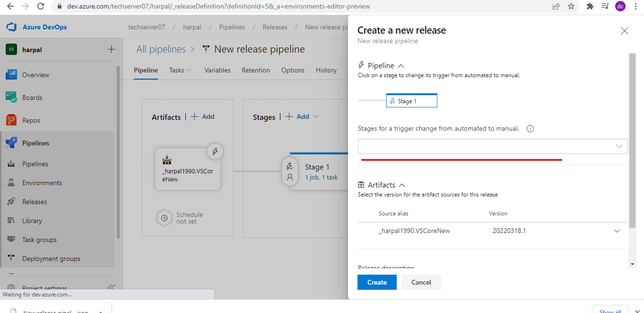
Task: Open Project settings gear
Action: coord(11,287)
